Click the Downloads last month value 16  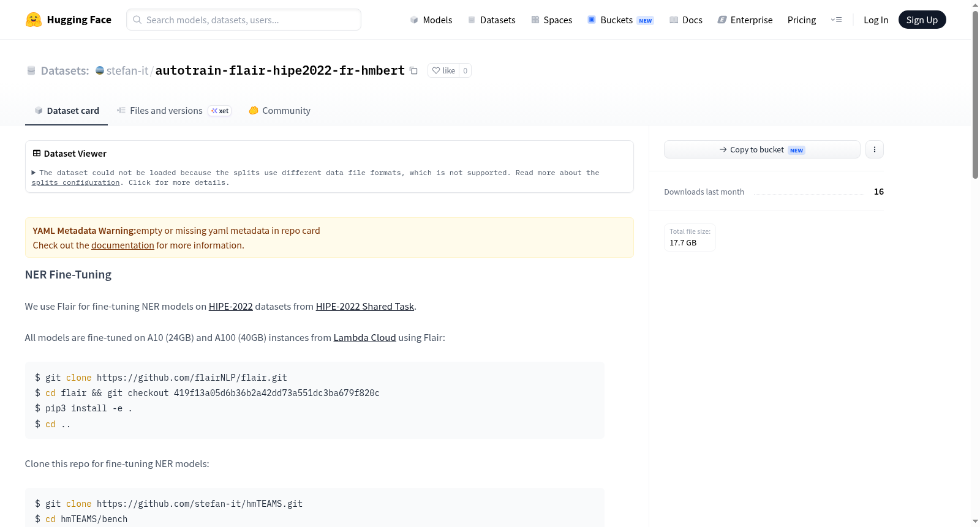(x=879, y=192)
